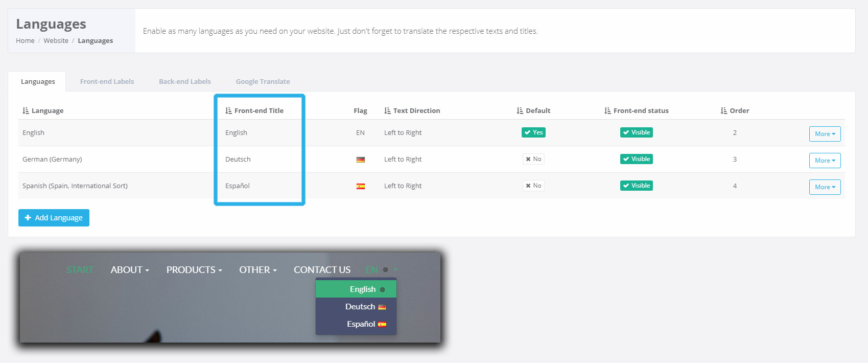Switch to the Back-end Labels tab
The width and height of the screenshot is (868, 363).
pyautogui.click(x=185, y=82)
